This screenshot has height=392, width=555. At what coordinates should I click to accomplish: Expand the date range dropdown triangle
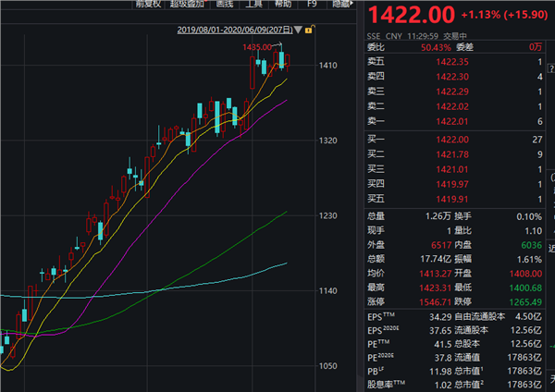pos(299,30)
